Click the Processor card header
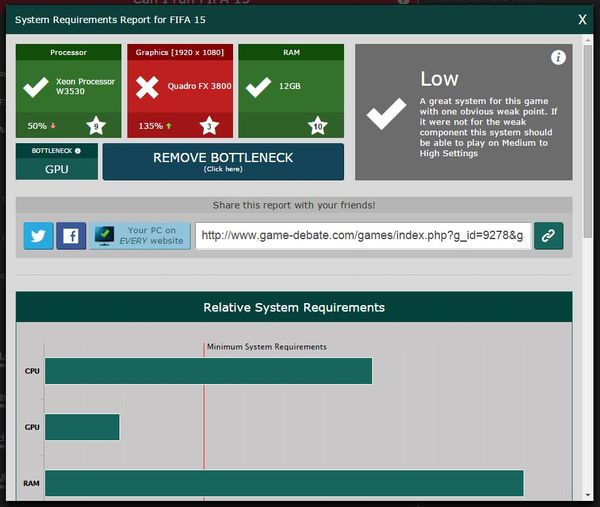600x507 pixels. [68, 52]
